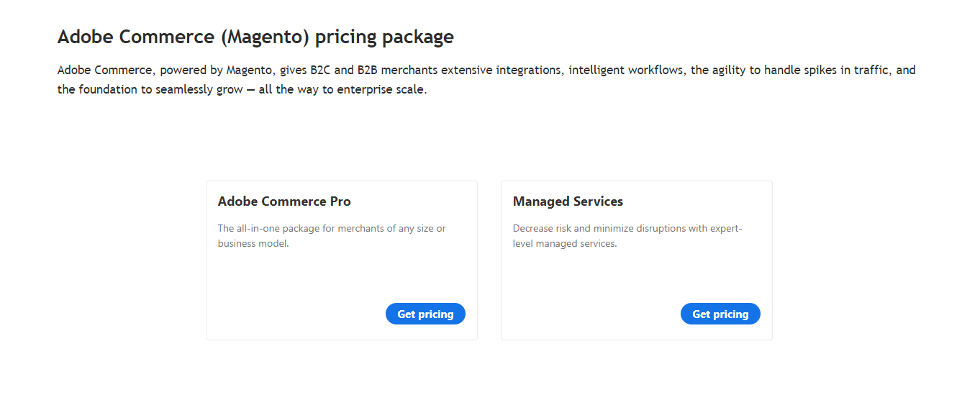Click the intro paragraph's first line
Image resolution: width=980 pixels, height=395 pixels.
pos(486,71)
